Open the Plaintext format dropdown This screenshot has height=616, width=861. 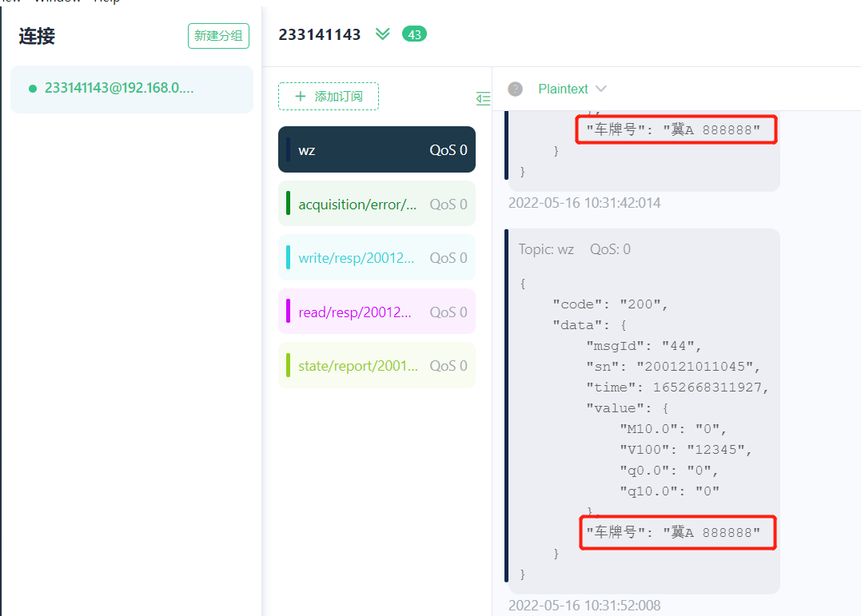pos(572,89)
